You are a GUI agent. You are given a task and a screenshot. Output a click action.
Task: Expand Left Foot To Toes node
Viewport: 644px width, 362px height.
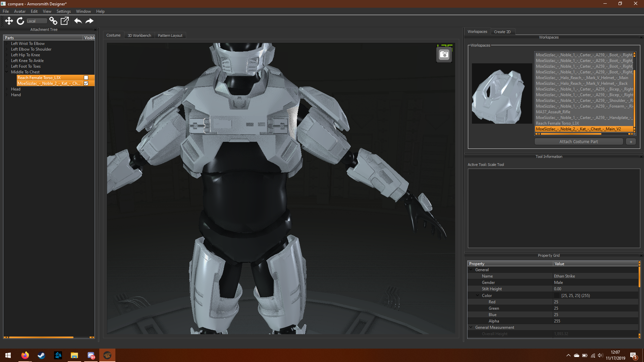[x=7, y=66]
